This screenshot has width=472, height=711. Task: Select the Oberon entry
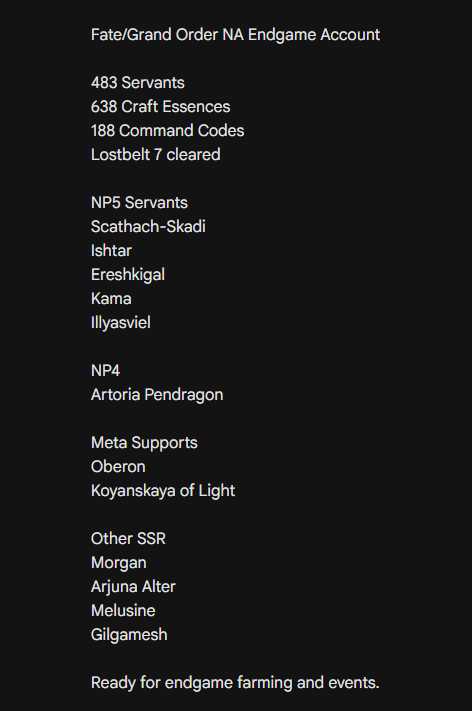(x=118, y=467)
